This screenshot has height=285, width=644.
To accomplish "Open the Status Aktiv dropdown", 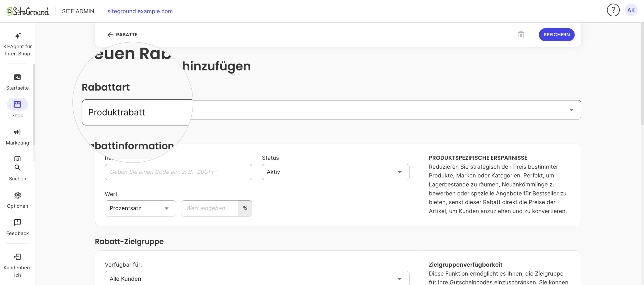I will (x=335, y=172).
